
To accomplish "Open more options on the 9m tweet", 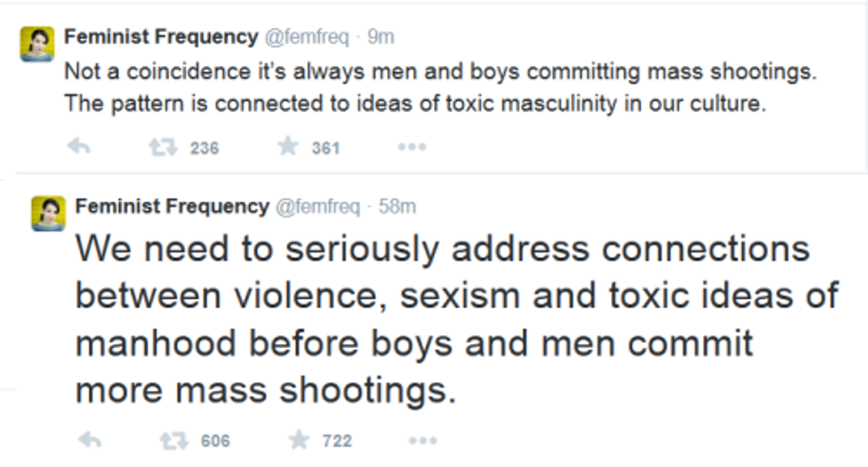I will click(x=412, y=148).
